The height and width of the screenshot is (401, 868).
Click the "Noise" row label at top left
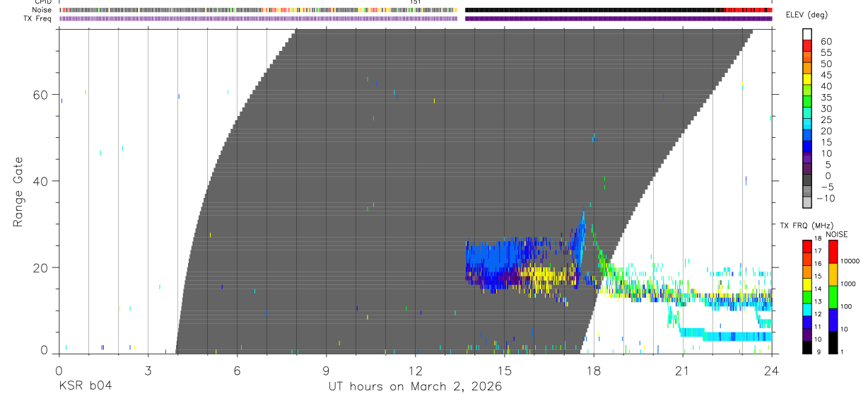[42, 10]
